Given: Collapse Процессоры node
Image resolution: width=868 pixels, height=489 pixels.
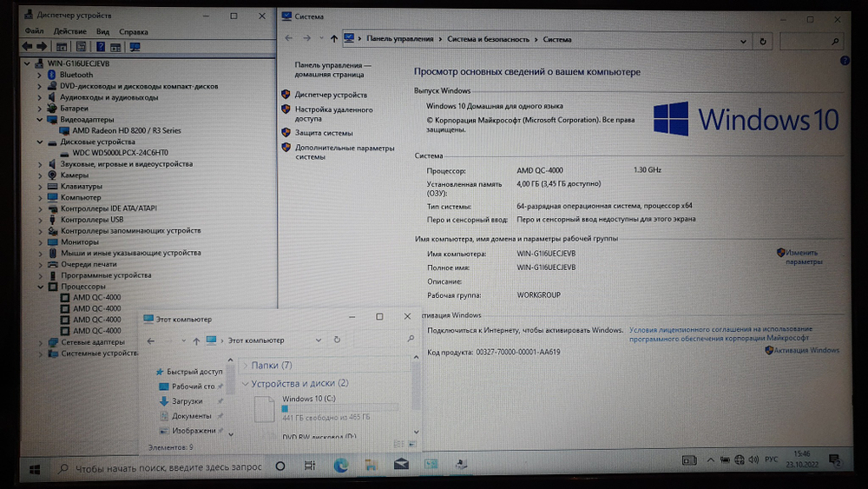Looking at the screenshot, I should point(40,287).
